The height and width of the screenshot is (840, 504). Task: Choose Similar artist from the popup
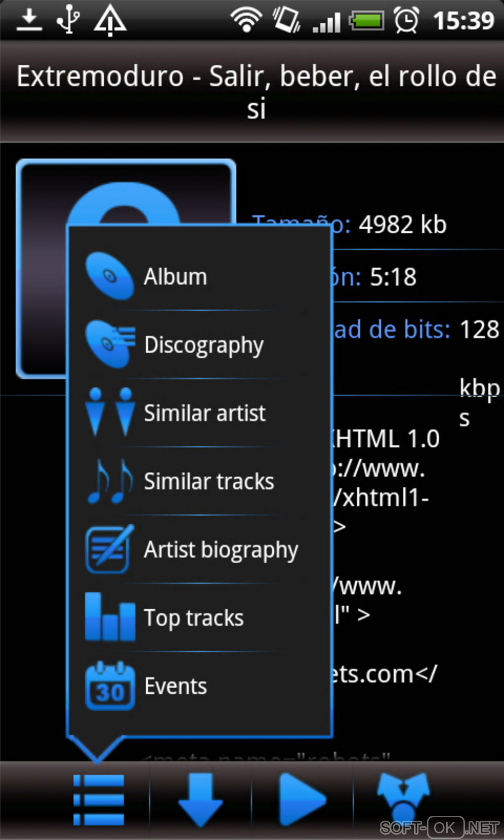[200, 413]
